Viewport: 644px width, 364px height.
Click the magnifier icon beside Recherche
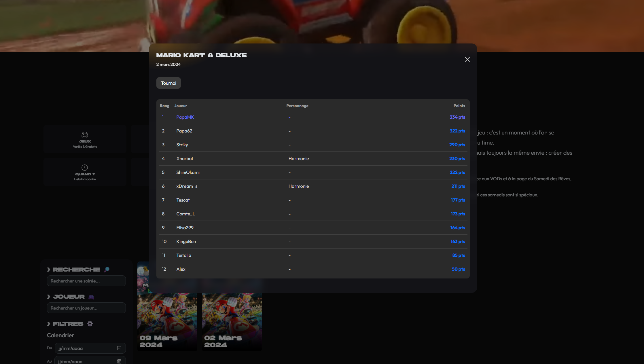(x=107, y=270)
